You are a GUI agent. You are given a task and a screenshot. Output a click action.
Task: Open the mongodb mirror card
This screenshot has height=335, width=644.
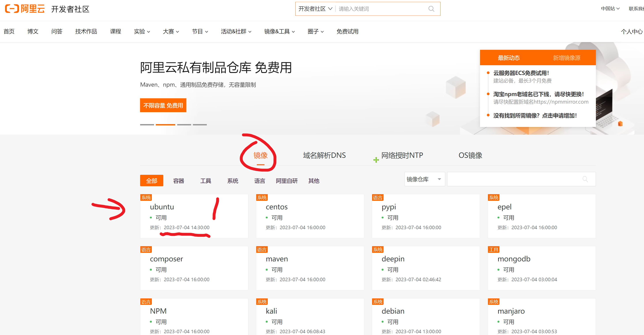click(x=542, y=268)
